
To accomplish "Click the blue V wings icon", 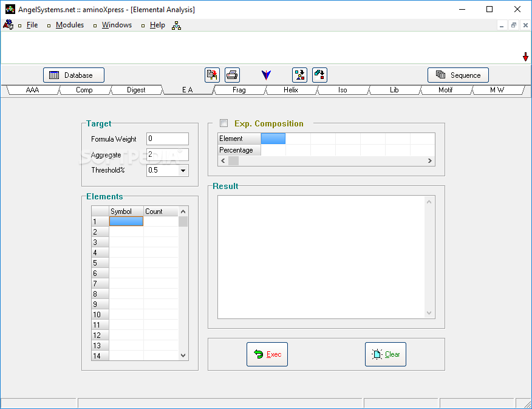I will pyautogui.click(x=267, y=75).
